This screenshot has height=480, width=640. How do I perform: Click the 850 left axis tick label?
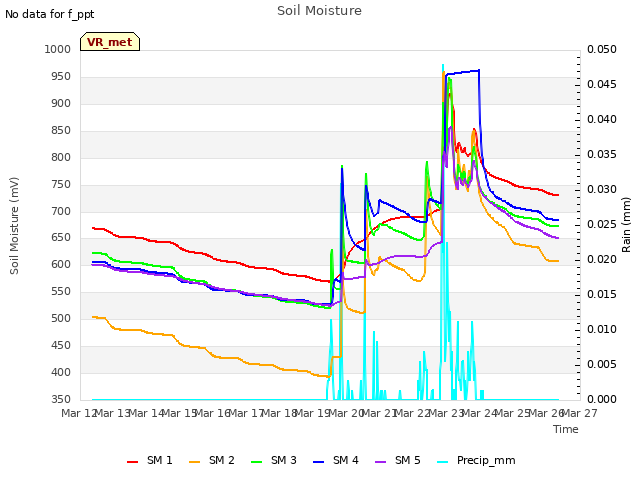pyautogui.click(x=61, y=131)
